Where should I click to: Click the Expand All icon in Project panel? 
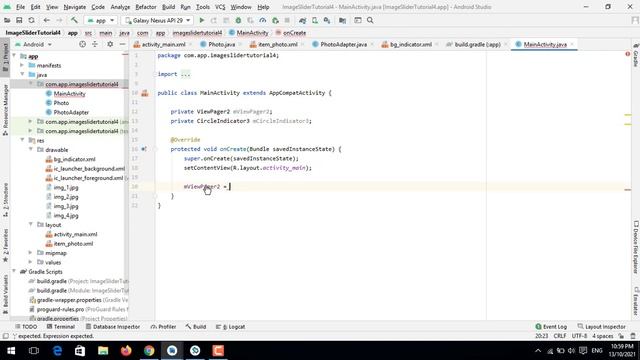click(95, 44)
